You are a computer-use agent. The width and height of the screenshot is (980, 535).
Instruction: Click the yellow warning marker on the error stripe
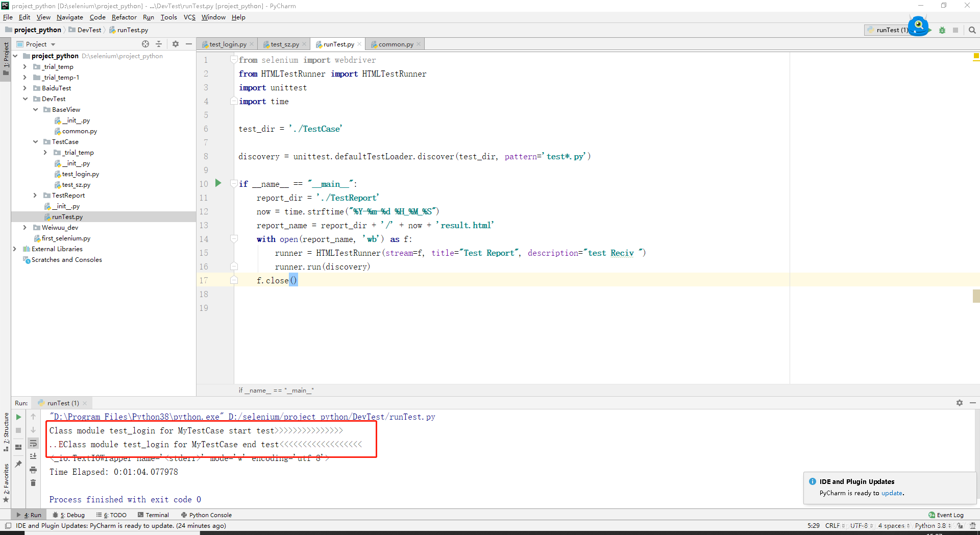click(x=976, y=56)
